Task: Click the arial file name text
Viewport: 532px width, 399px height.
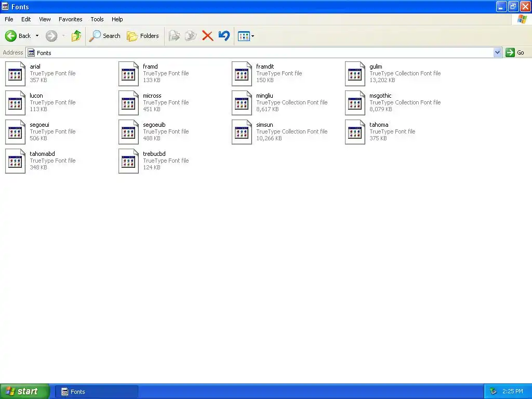Action: pos(35,66)
